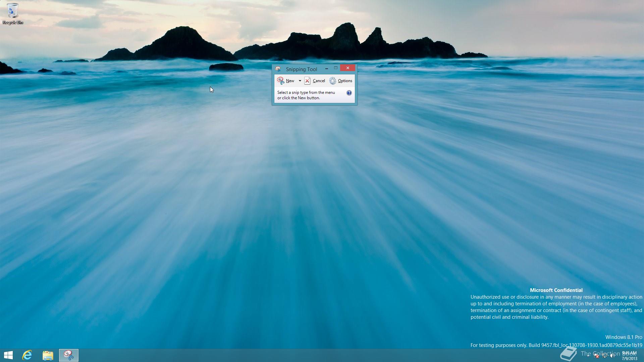Image resolution: width=644 pixels, height=362 pixels.
Task: Open the volume speaker icon in tray
Action: tap(612, 356)
